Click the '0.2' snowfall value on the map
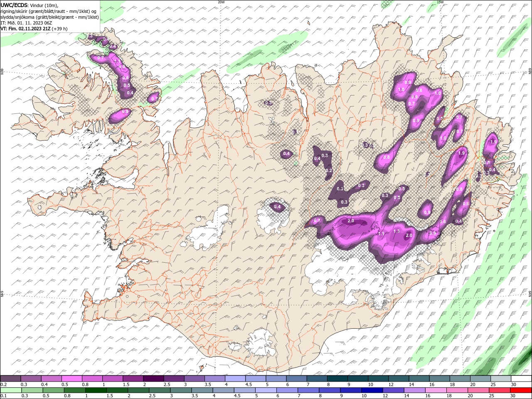This screenshot has height=399, width=532. [x=329, y=171]
